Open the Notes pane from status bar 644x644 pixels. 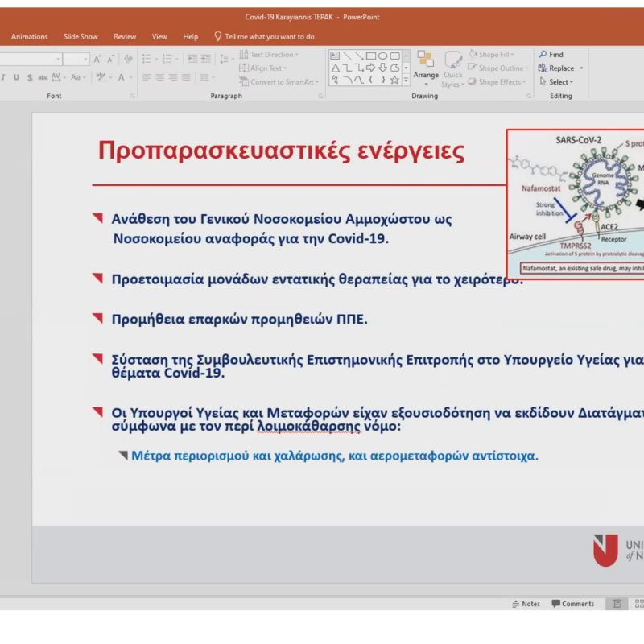(x=526, y=604)
